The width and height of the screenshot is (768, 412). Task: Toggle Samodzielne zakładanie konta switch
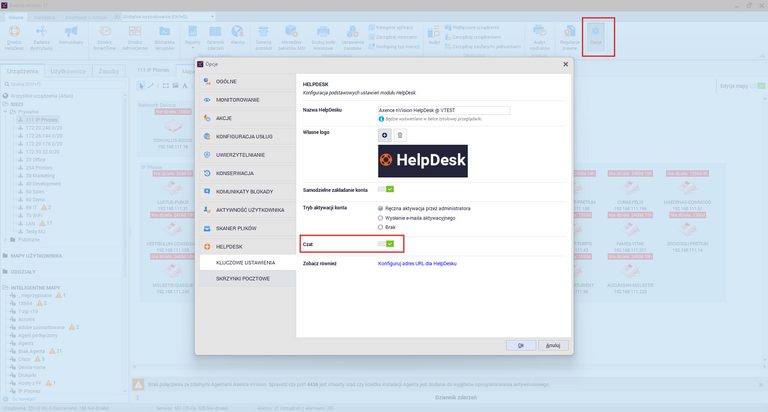[x=386, y=189]
